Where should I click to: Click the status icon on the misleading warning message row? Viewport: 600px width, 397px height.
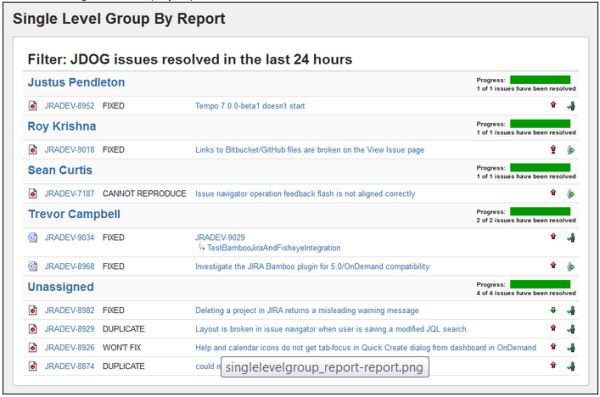pyautogui.click(x=571, y=310)
